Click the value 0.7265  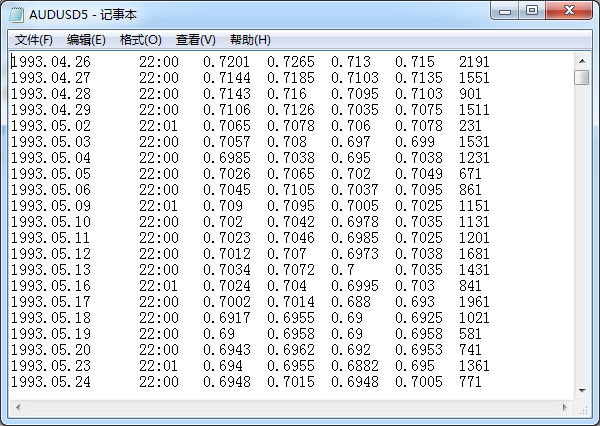tap(291, 62)
